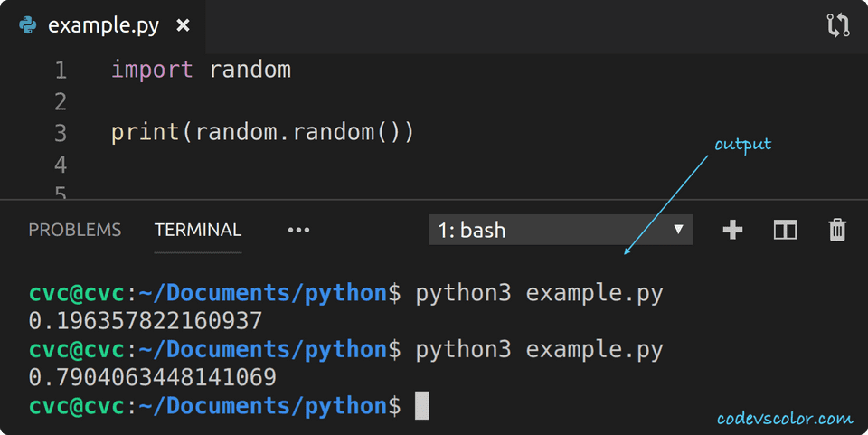The height and width of the screenshot is (435, 868).
Task: Click line number 1 in the gutter
Action: pos(61,70)
